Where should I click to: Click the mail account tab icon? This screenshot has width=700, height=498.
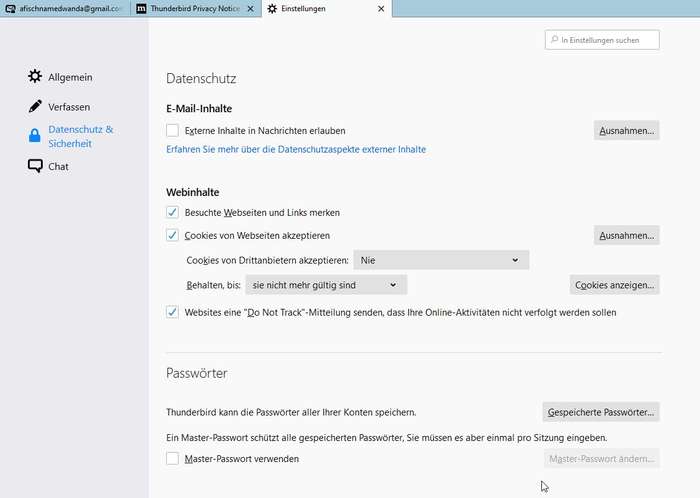11,8
